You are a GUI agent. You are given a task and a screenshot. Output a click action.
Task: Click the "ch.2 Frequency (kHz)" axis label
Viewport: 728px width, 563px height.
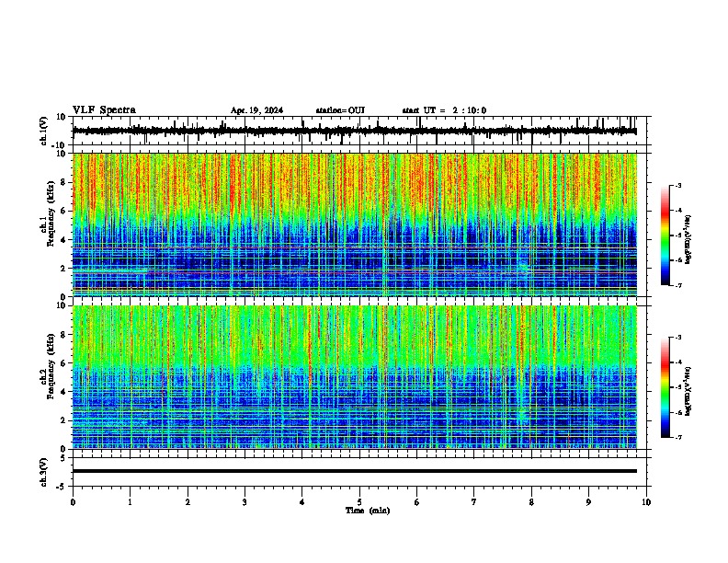[48, 366]
